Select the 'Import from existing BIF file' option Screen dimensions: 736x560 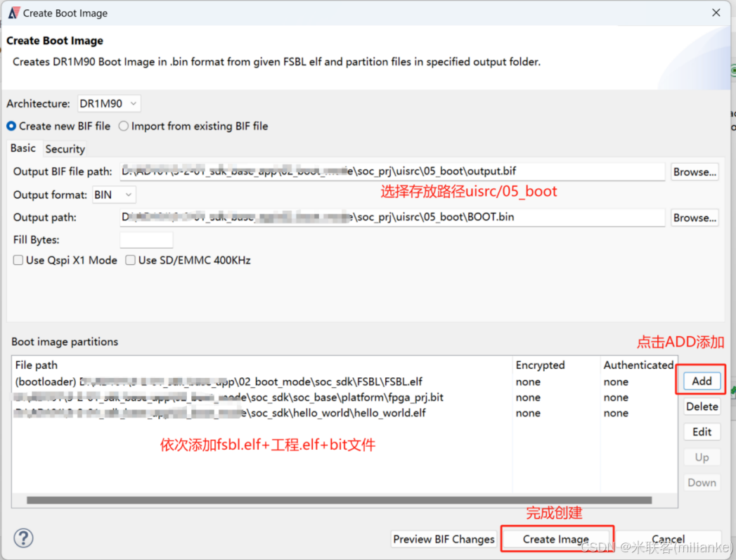124,126
